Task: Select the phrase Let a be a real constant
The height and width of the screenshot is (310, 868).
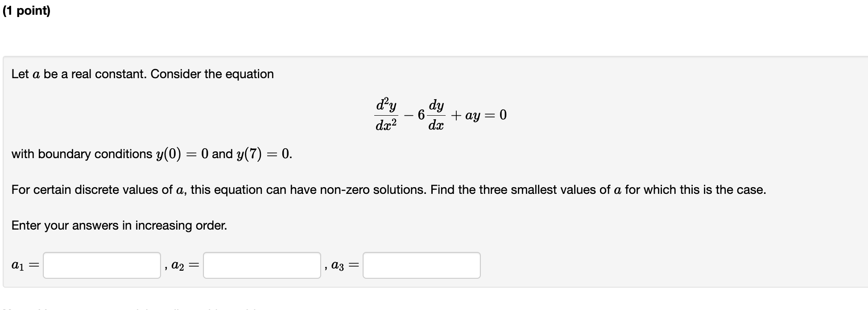Action: coord(76,74)
